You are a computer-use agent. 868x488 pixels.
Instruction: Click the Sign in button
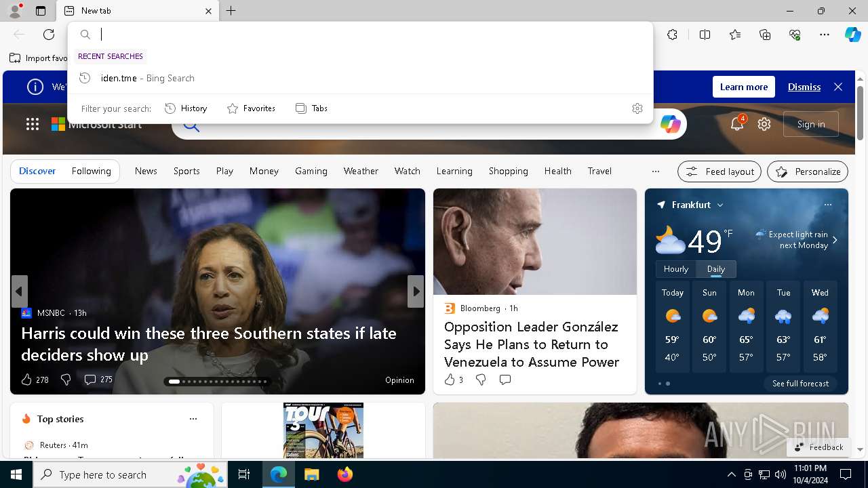coord(811,124)
